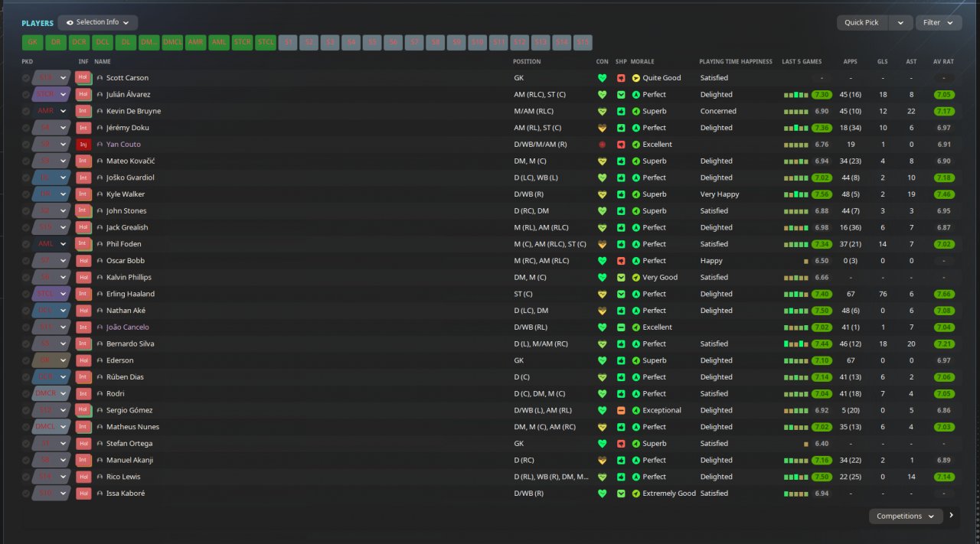Open Jérémy Doku's picked position dropdown
The height and width of the screenshot is (544, 980).
(x=52, y=128)
